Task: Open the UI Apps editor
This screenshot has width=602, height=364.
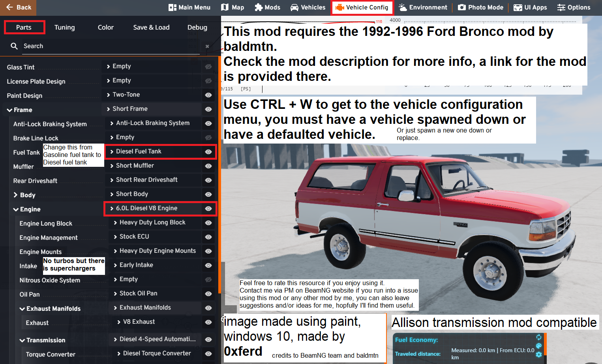Action: pos(530,7)
